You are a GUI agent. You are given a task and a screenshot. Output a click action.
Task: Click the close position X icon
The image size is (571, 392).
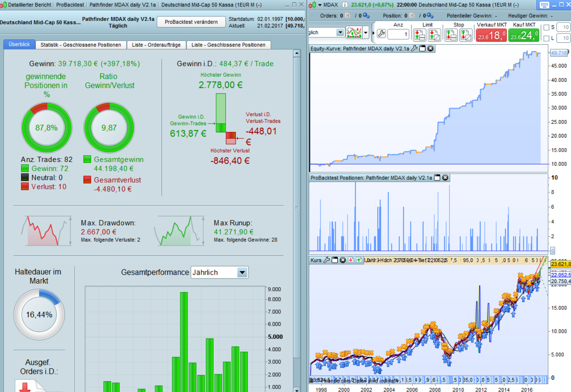point(412,16)
